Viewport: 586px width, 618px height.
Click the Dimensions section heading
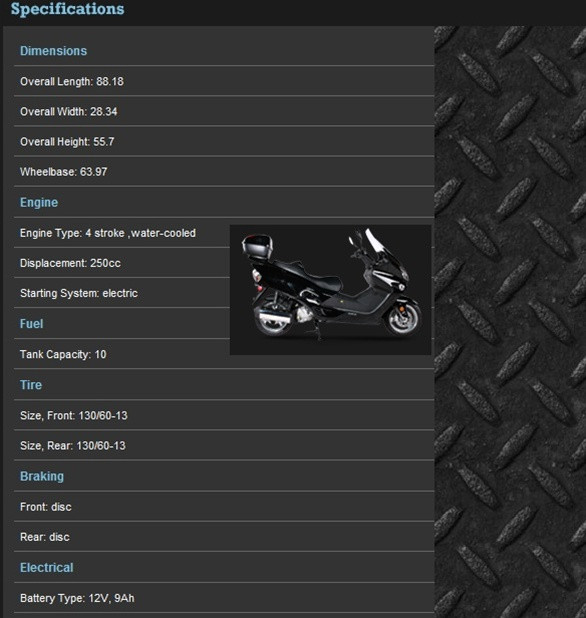pos(54,51)
